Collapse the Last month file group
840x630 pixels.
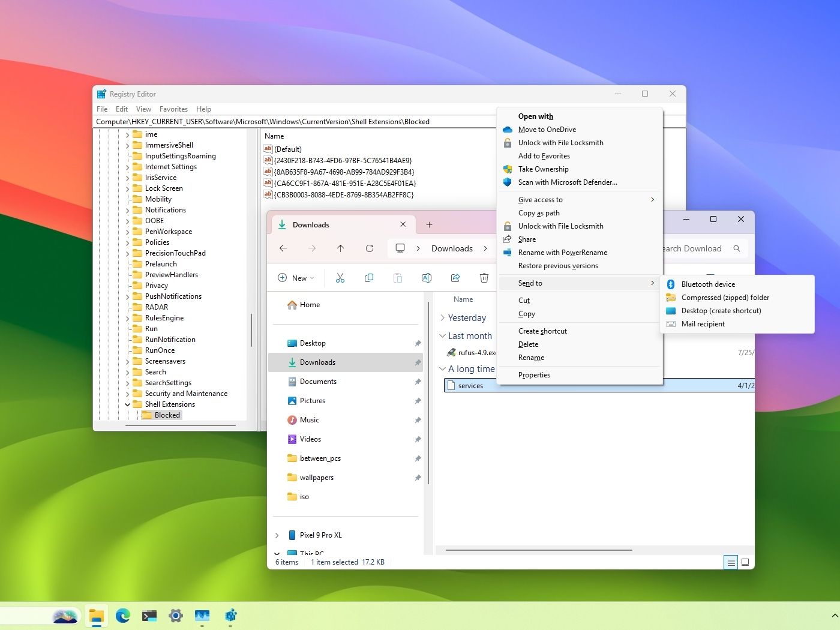point(443,336)
